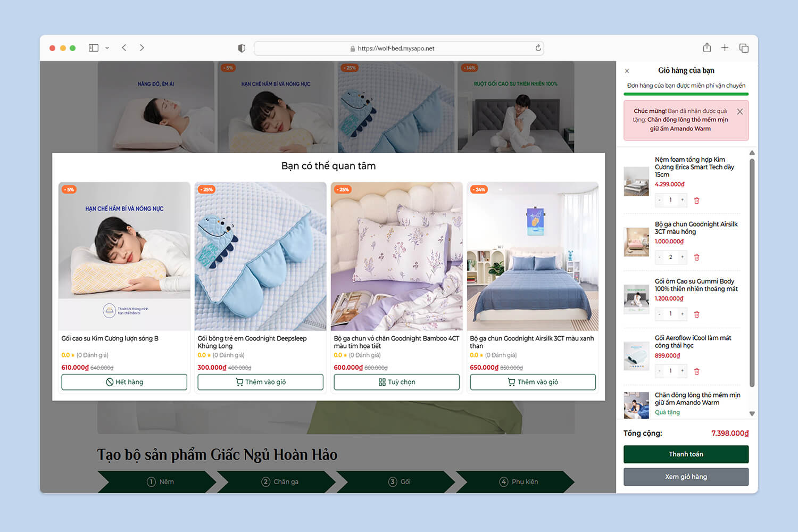Reload the current page
Viewport: 798px width, 532px height.
(x=538, y=48)
